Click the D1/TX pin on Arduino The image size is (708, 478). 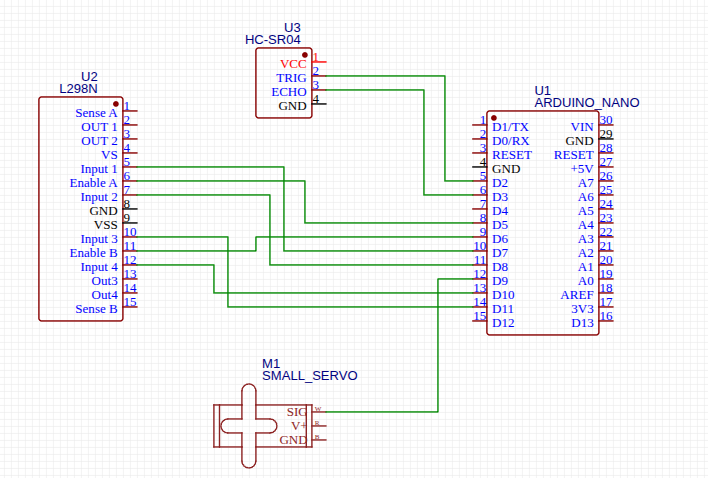[510, 127]
